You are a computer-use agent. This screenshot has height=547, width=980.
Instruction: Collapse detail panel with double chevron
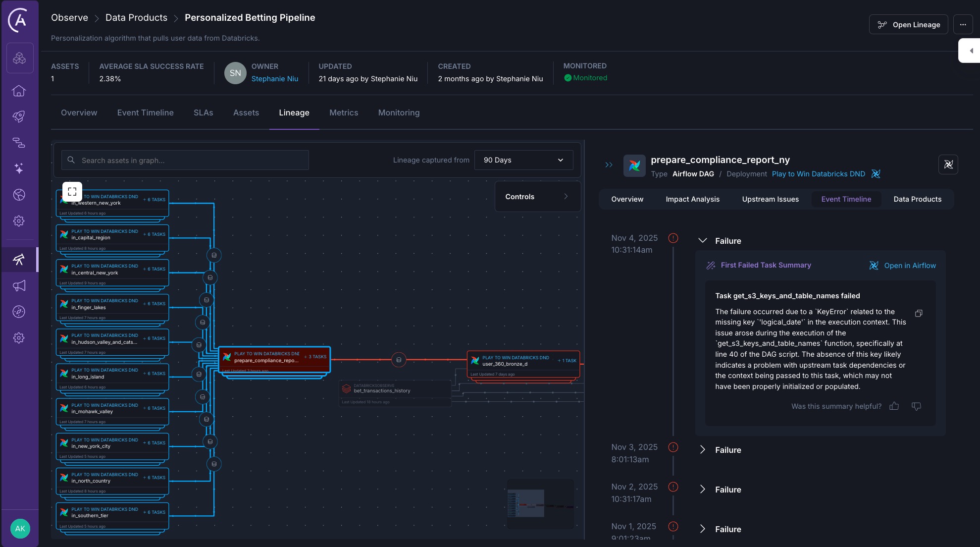pos(609,165)
